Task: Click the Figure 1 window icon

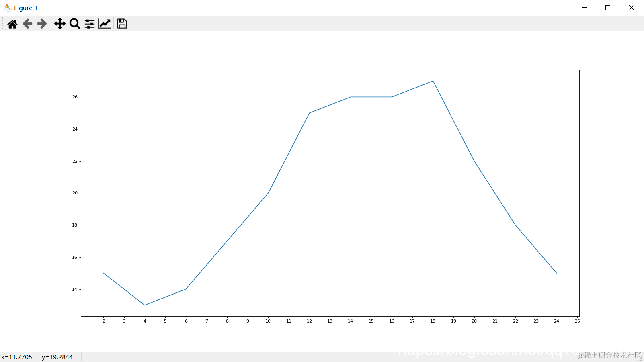Action: pyautogui.click(x=8, y=8)
